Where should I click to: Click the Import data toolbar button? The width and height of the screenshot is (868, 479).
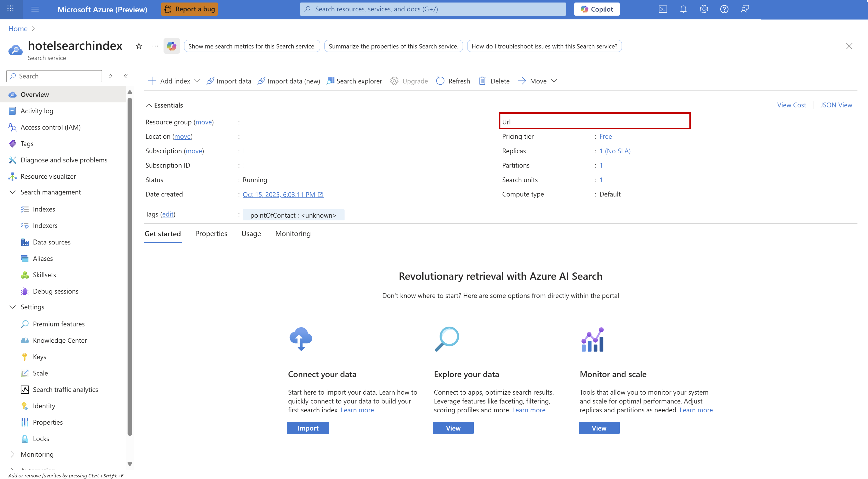tap(229, 81)
